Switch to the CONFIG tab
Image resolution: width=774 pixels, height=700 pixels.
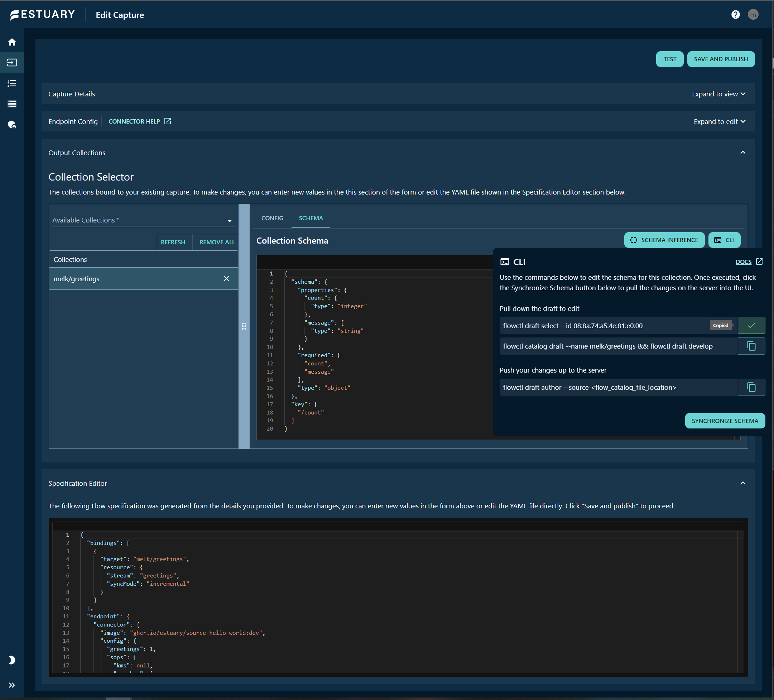click(x=272, y=218)
